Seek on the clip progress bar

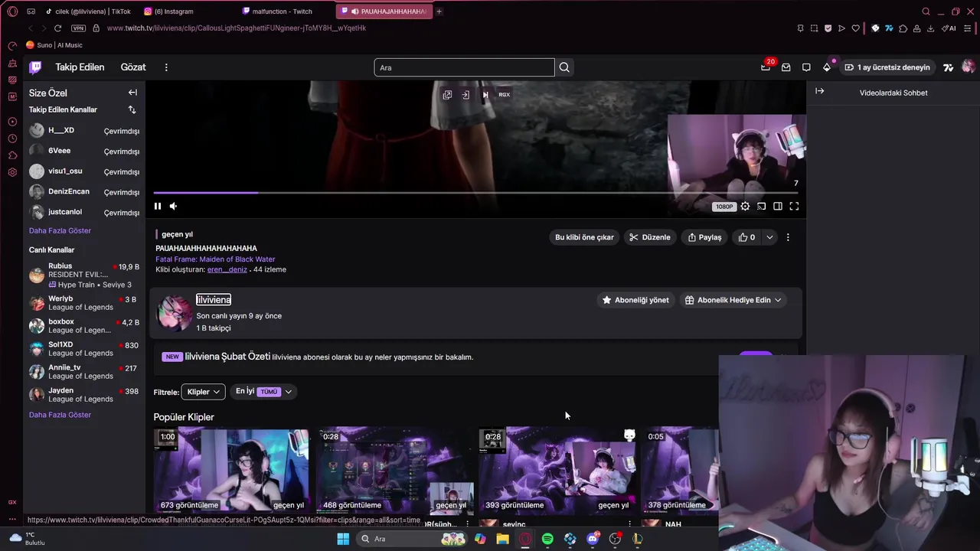475,193
